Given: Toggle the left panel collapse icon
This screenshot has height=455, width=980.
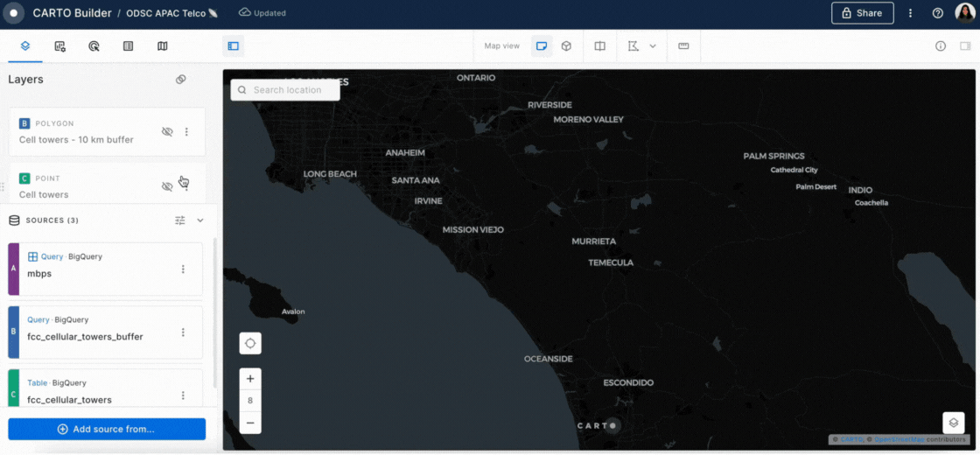Looking at the screenshot, I should point(233,45).
